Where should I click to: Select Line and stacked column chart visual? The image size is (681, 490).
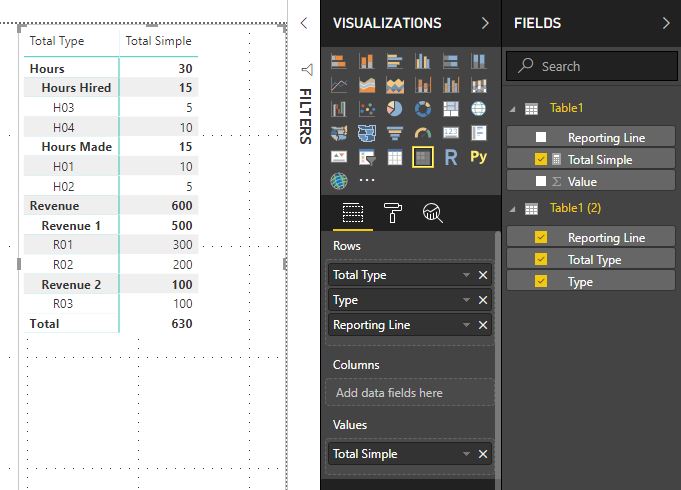point(423,85)
